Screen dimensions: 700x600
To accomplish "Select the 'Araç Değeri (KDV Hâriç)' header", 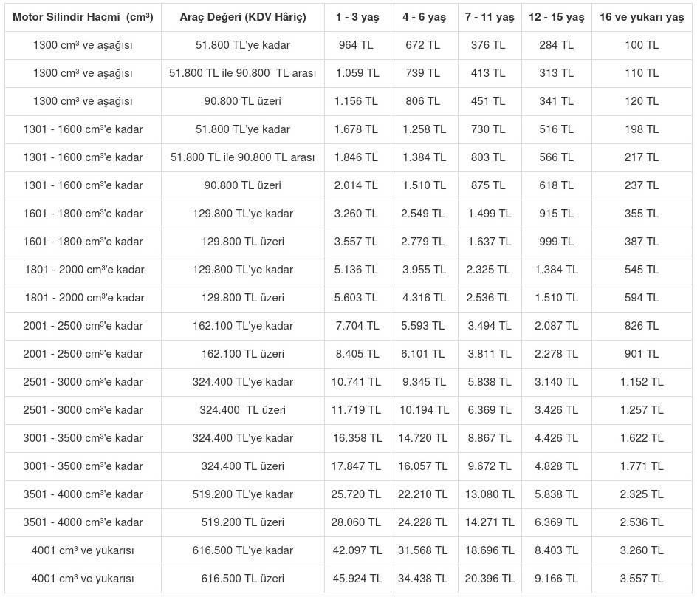I will click(x=242, y=17).
